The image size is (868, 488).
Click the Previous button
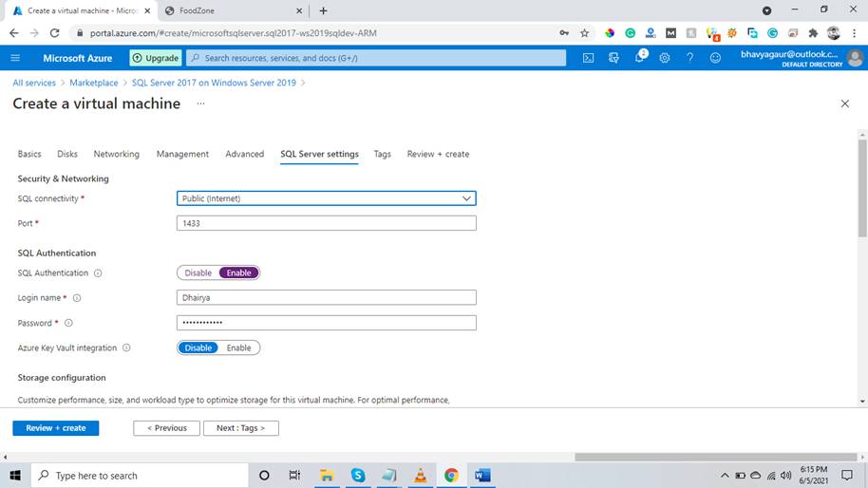pos(166,428)
